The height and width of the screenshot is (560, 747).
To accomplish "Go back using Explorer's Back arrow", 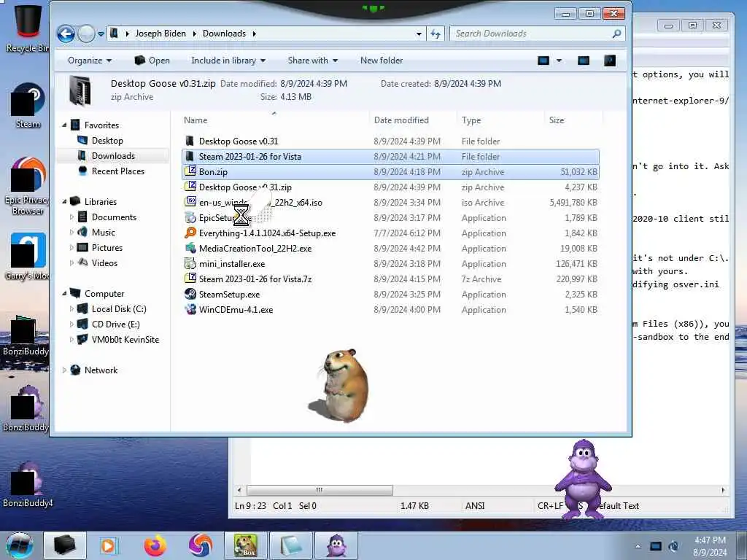I will point(66,34).
